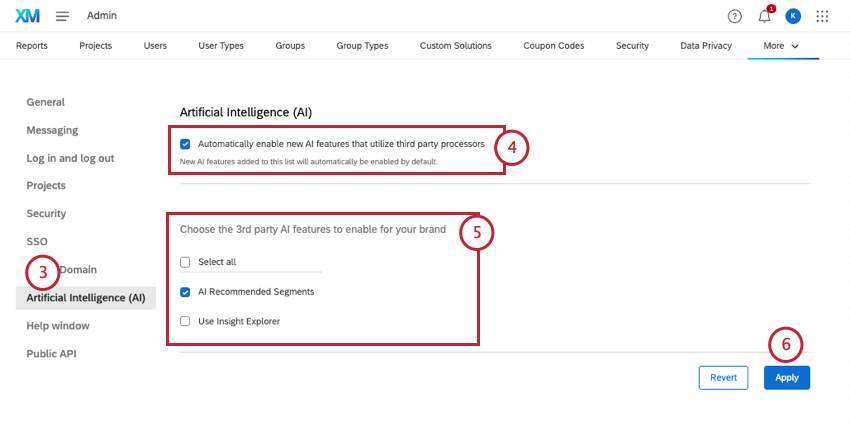
Task: Open the notifications bell
Action: pos(765,16)
